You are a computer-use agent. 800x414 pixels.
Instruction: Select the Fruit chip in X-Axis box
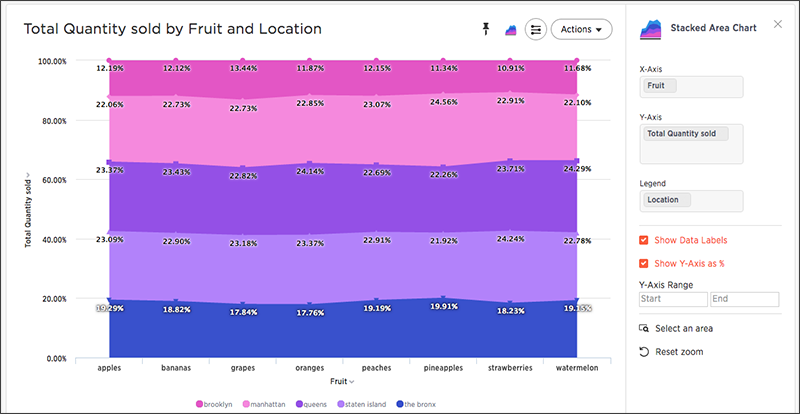coord(660,86)
